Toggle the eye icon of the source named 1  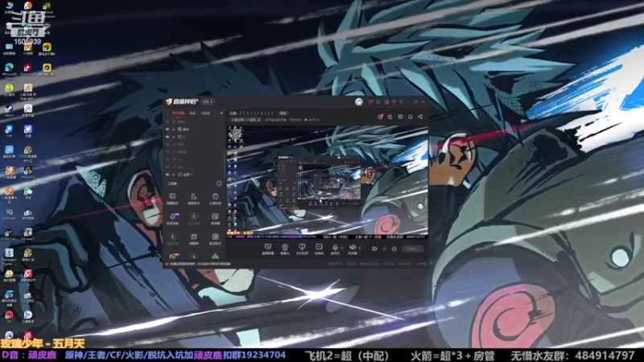coord(167,137)
